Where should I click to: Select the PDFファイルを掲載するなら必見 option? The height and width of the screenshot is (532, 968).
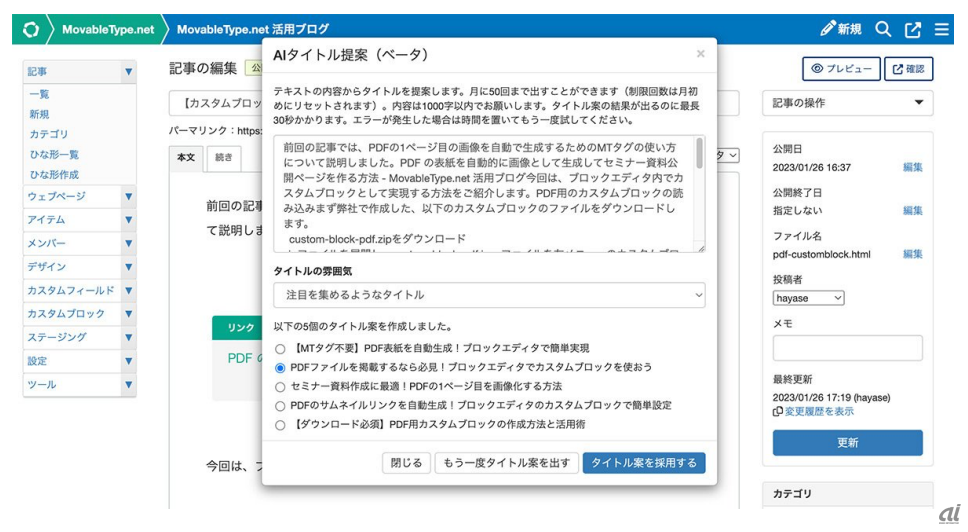click(x=280, y=368)
